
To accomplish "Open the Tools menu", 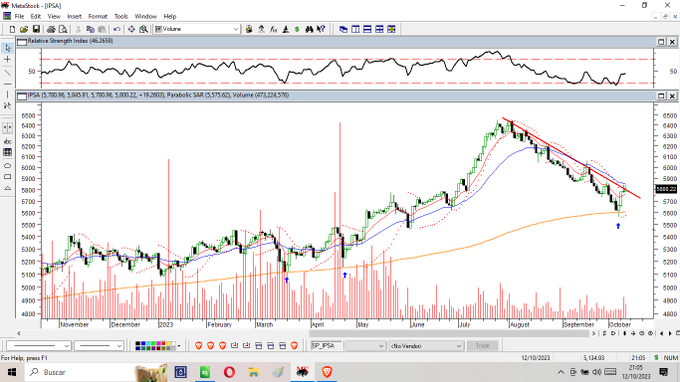I will click(x=121, y=16).
